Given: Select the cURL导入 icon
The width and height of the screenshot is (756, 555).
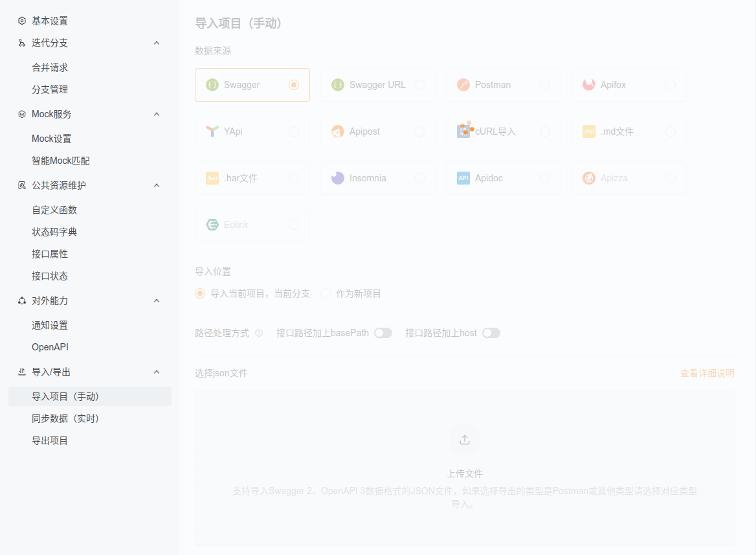Looking at the screenshot, I should pyautogui.click(x=463, y=131).
